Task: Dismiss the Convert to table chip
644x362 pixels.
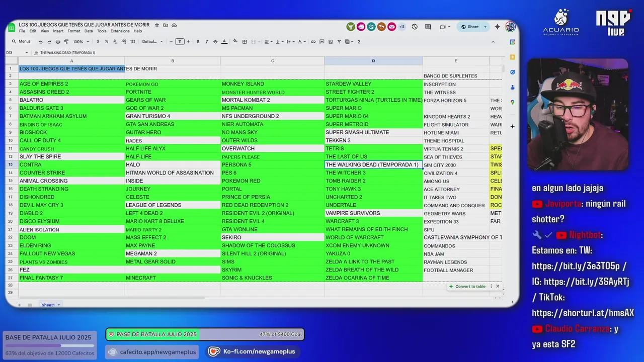Action: click(498, 287)
